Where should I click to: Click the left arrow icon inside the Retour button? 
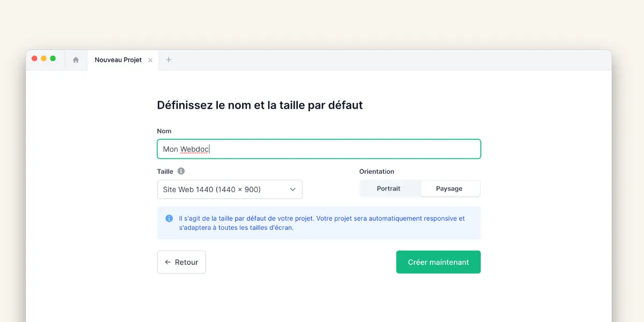(167, 262)
